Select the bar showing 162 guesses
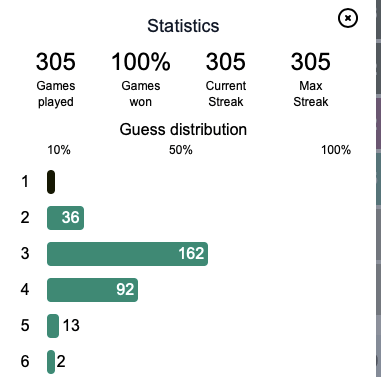This screenshot has width=381, height=377. [x=127, y=254]
